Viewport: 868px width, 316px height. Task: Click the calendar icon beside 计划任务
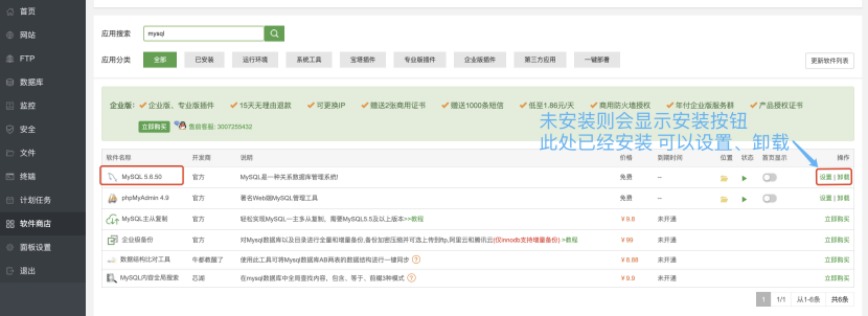tap(10, 200)
